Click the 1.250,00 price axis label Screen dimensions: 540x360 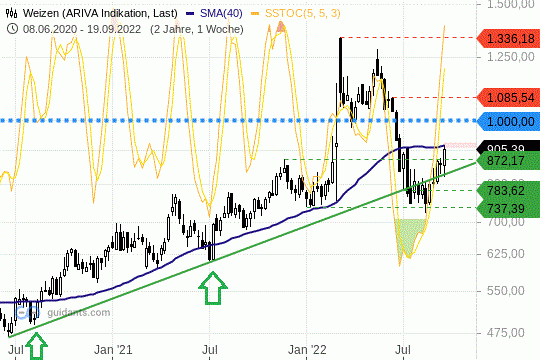tap(510, 56)
